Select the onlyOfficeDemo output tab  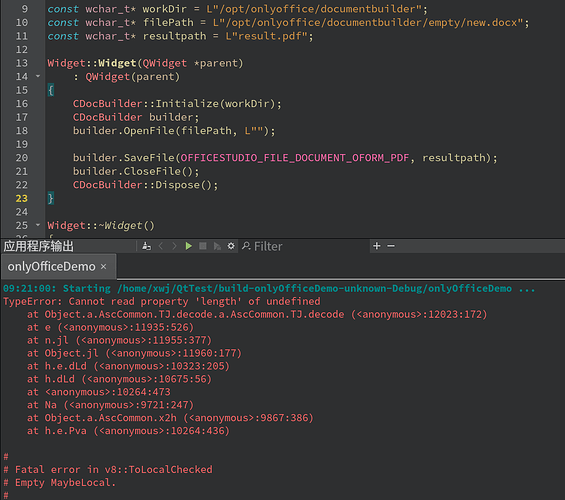[52, 267]
